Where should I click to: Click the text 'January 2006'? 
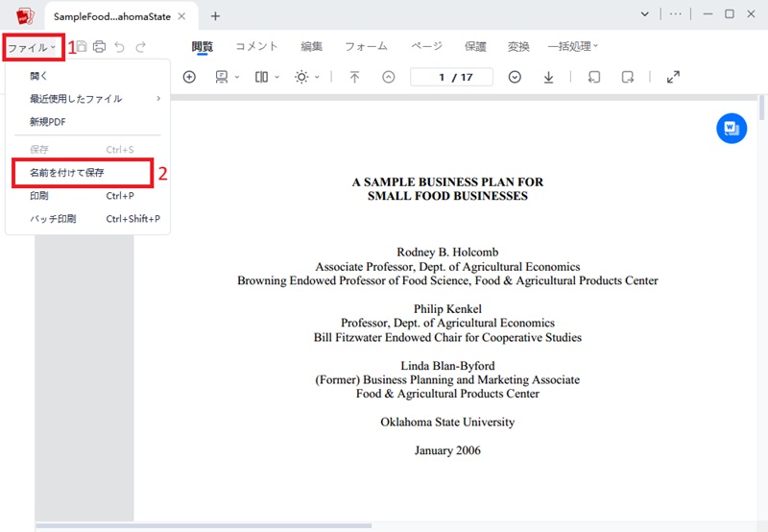447,450
